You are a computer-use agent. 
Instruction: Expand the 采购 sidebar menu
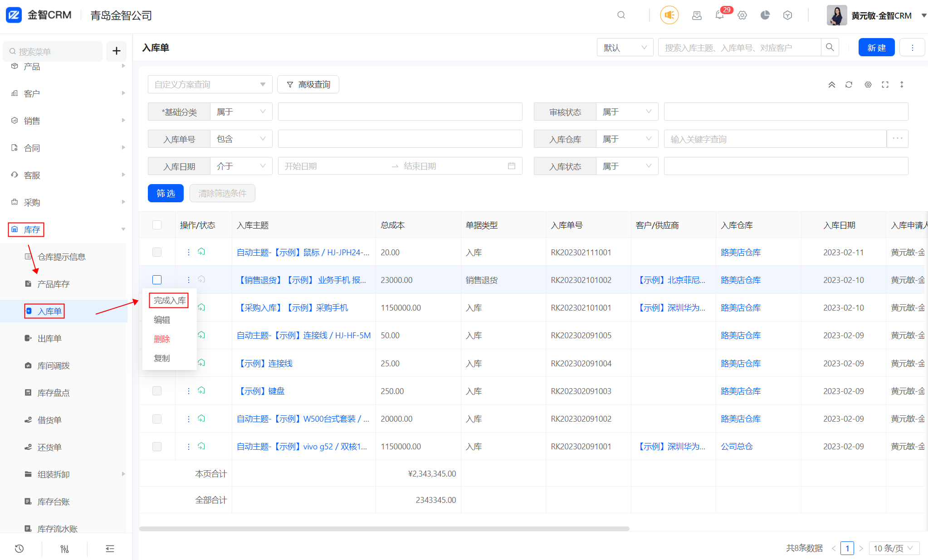(x=63, y=202)
